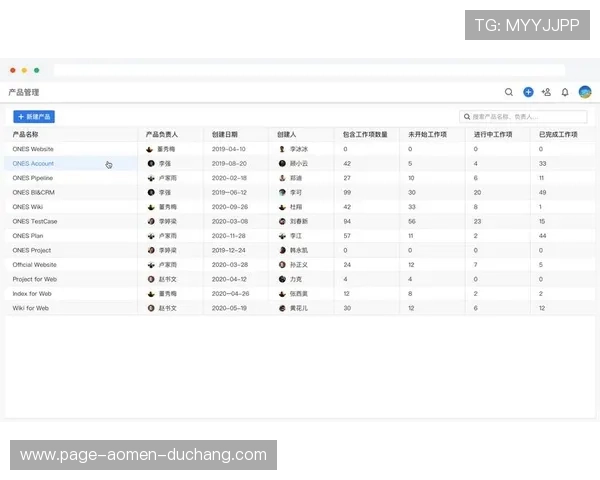Click owner avatar in ONES Pipeline row

(151, 178)
